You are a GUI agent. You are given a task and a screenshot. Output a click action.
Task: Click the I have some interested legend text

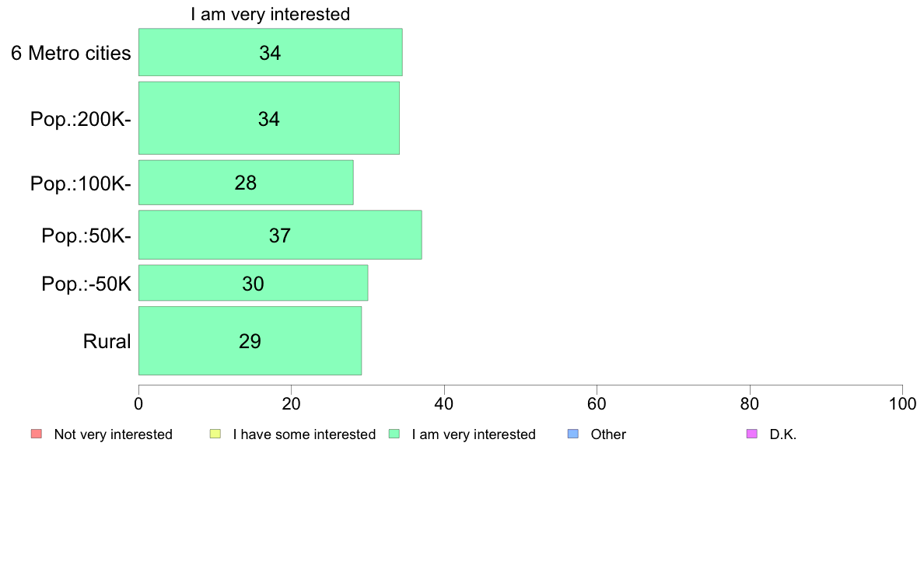pyautogui.click(x=304, y=434)
